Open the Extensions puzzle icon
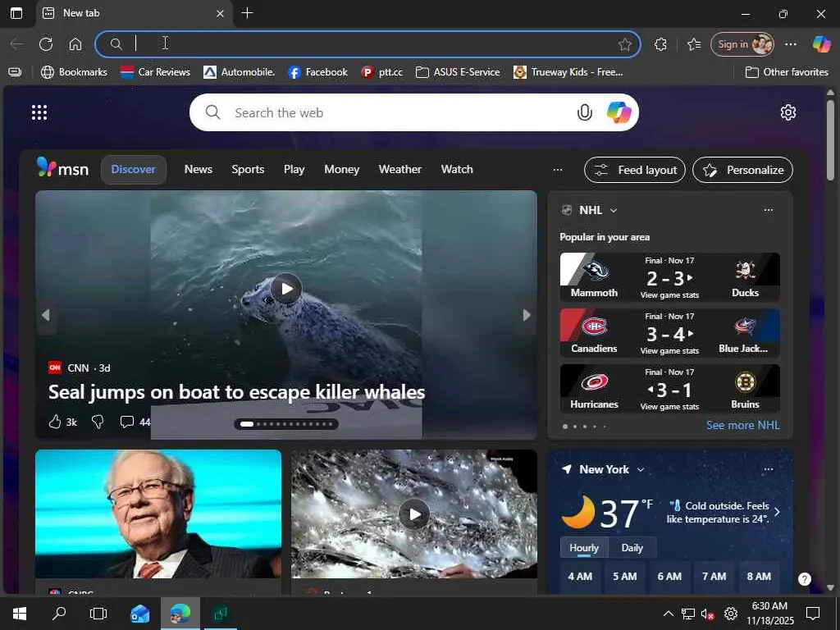The width and height of the screenshot is (840, 630). [x=660, y=44]
